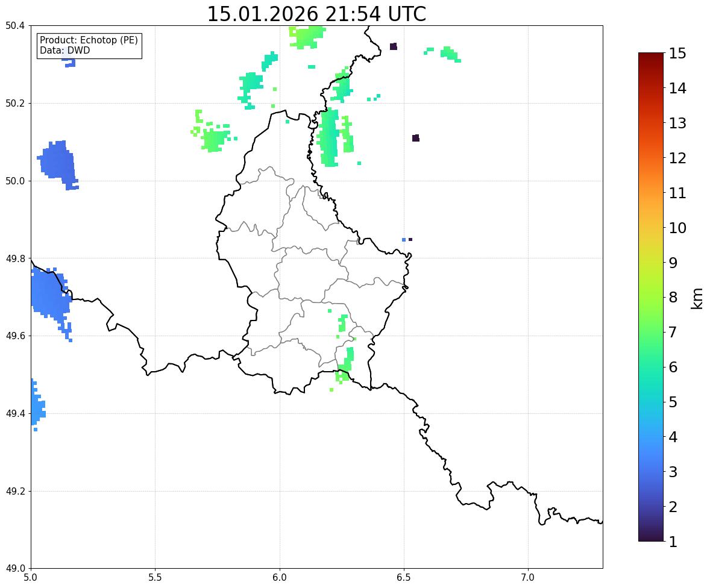The height and width of the screenshot is (588, 710).
Task: Click the latitude axis label '49.2'
Action: pyautogui.click(x=15, y=491)
